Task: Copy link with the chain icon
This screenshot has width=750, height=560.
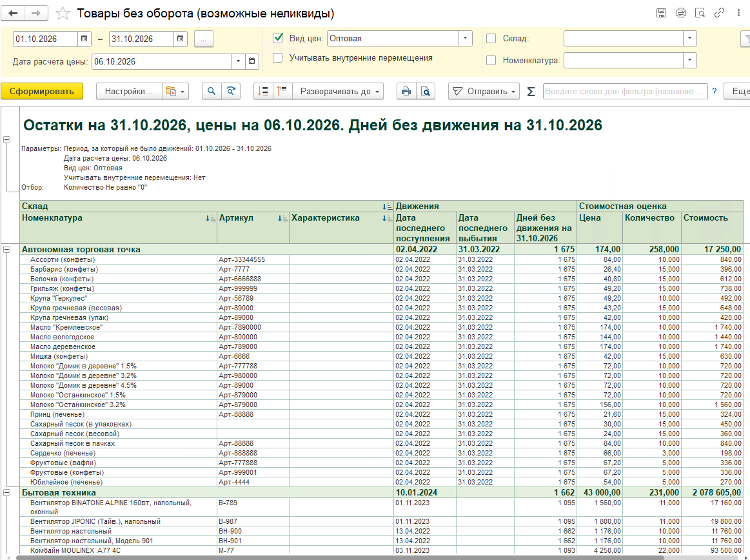Action: pyautogui.click(x=719, y=13)
